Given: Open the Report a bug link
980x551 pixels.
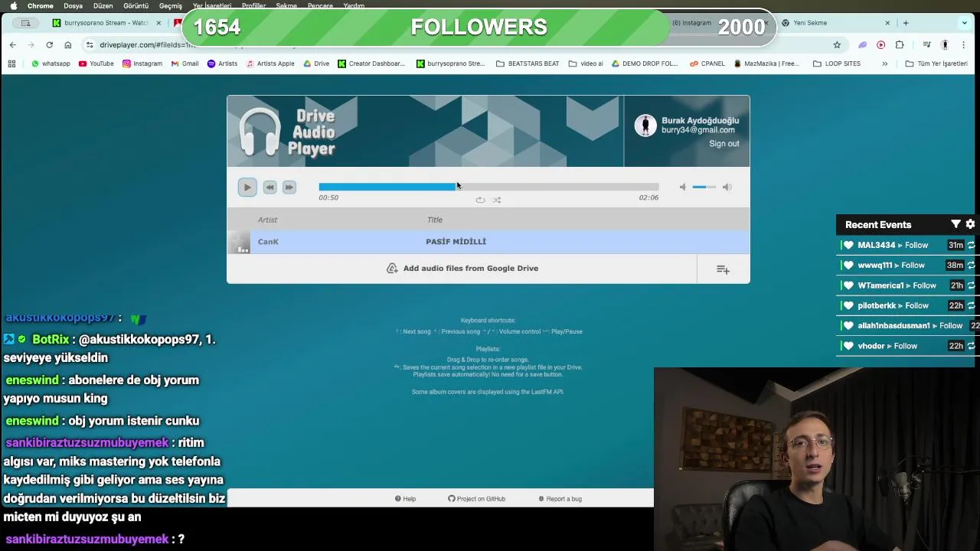Looking at the screenshot, I should pos(560,499).
